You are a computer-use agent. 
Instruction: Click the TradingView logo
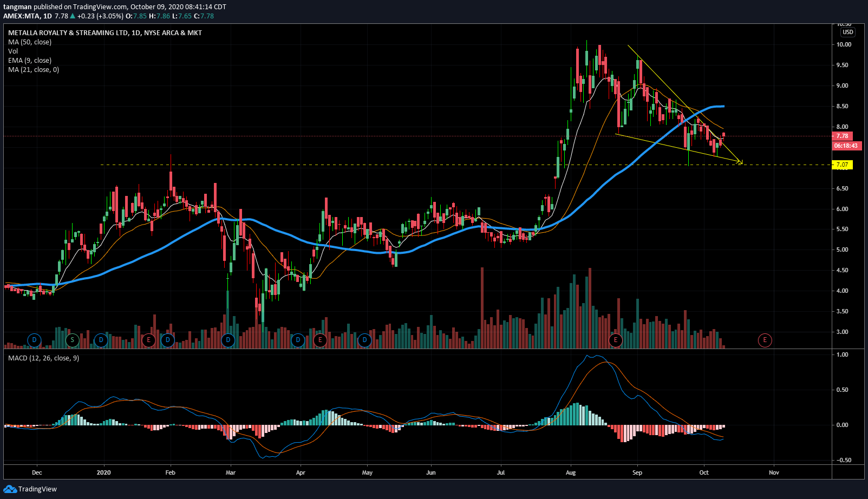30,489
